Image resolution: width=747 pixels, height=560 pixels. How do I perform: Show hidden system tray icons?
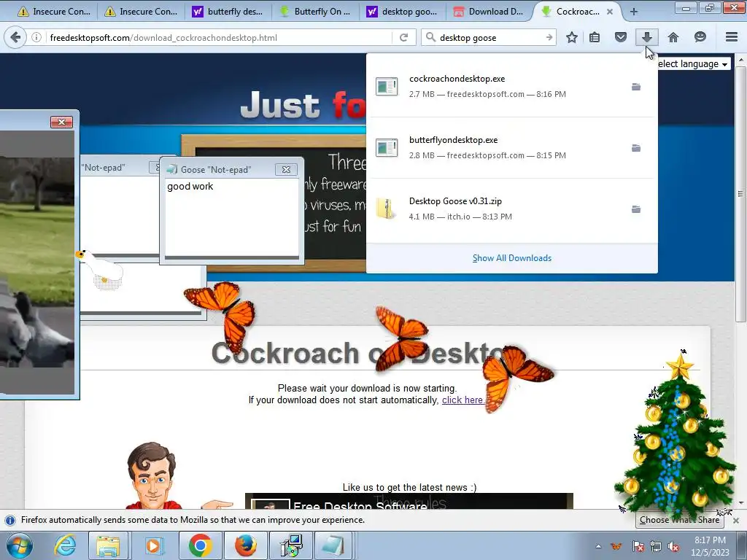click(598, 546)
